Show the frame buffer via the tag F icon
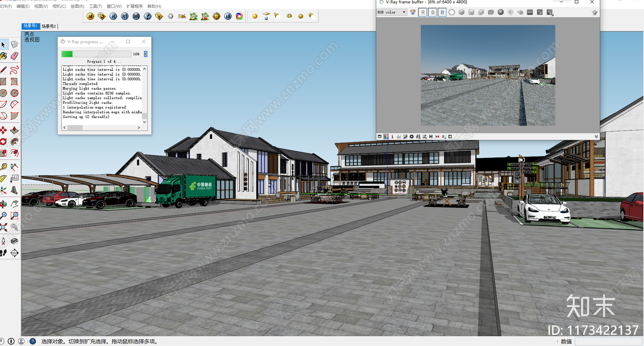This screenshot has height=346, width=644. click(x=159, y=17)
